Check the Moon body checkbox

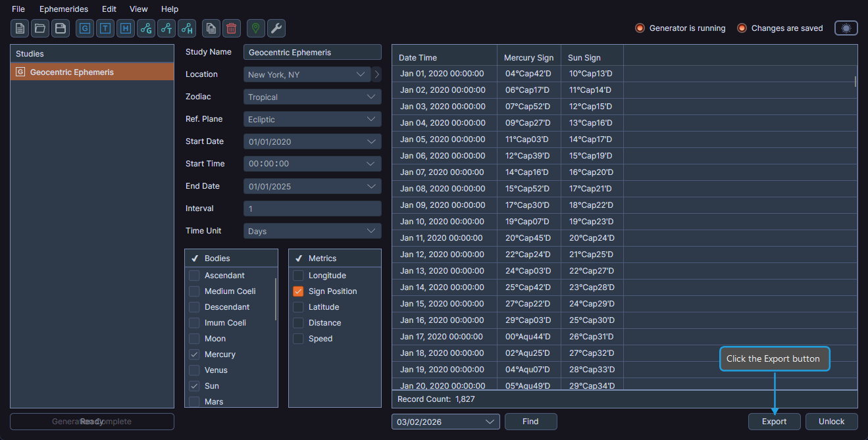tap(194, 338)
